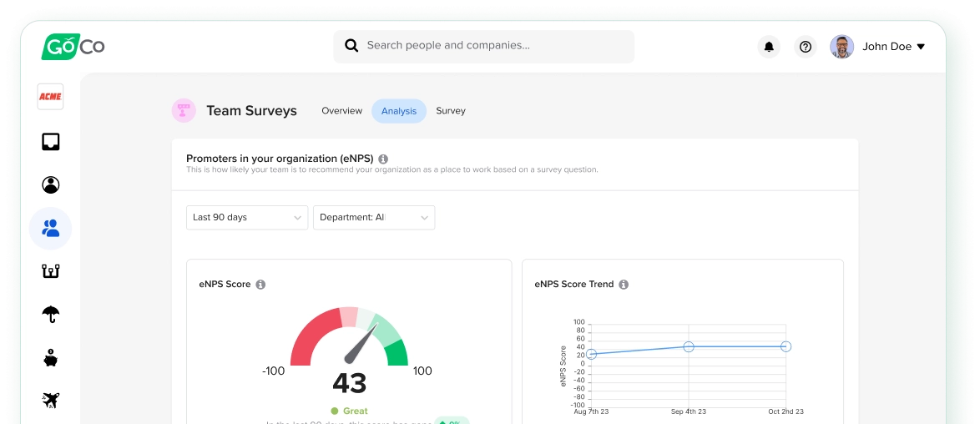This screenshot has height=424, width=980.
Task: Click the Sep 4th 23 trend data point
Action: [688, 346]
